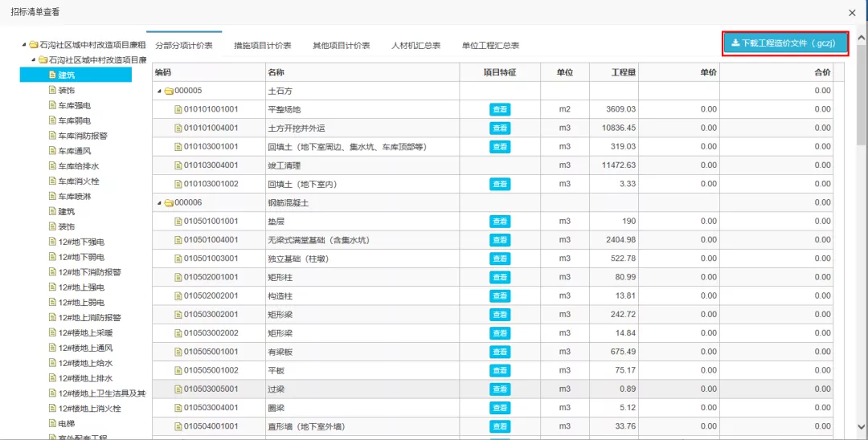Select 12#地下消防报警 in the tree
868x440 pixels.
88,272
